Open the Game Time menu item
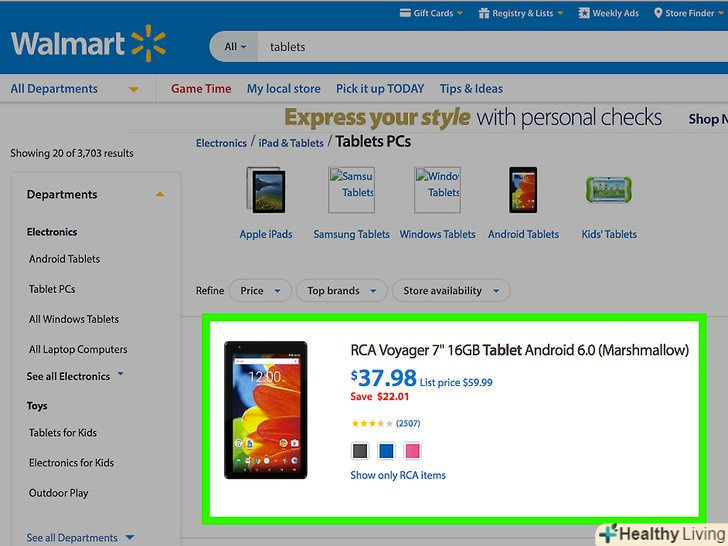The width and height of the screenshot is (728, 546). pos(201,89)
